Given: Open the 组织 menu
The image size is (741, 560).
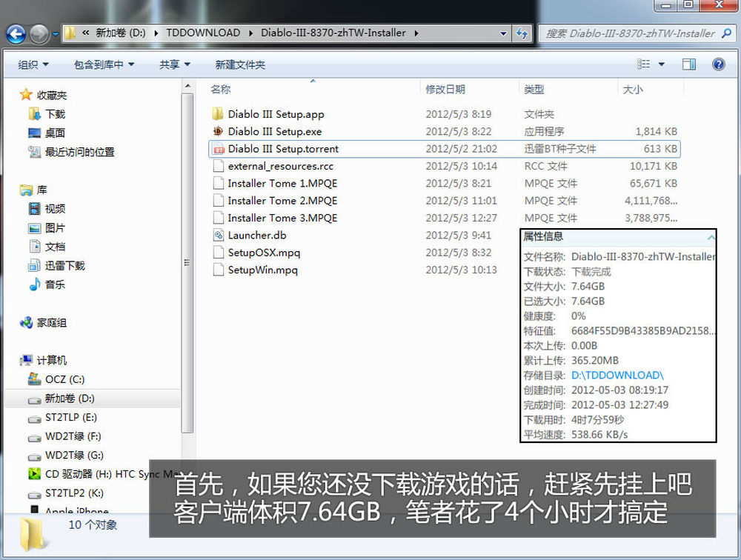Looking at the screenshot, I should (x=33, y=64).
